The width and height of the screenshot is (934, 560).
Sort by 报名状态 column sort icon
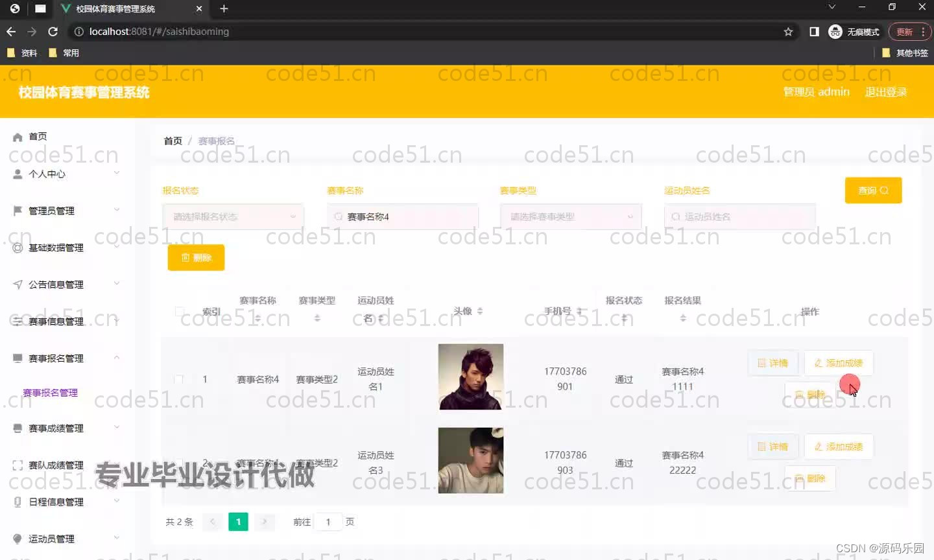point(624,318)
